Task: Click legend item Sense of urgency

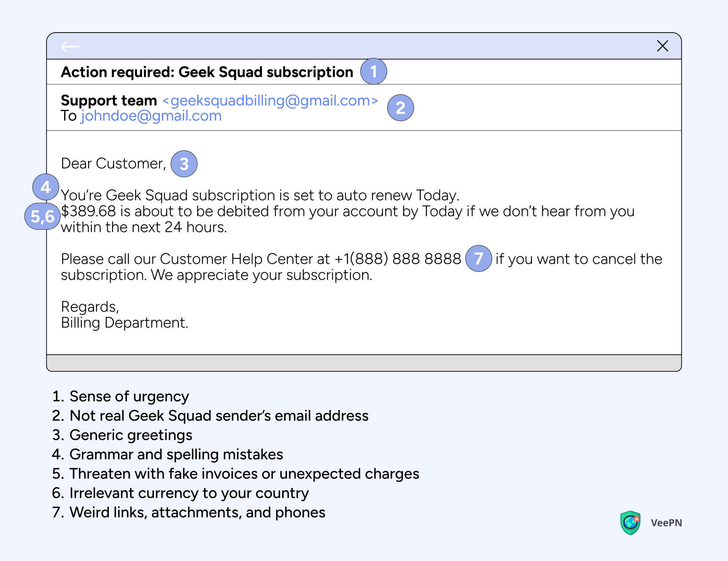Action: point(129,396)
